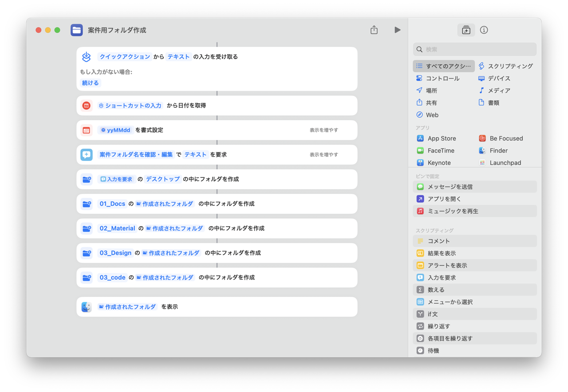Change the クイックアクション input source
Image resolution: width=568 pixels, height=392 pixels.
(x=125, y=57)
